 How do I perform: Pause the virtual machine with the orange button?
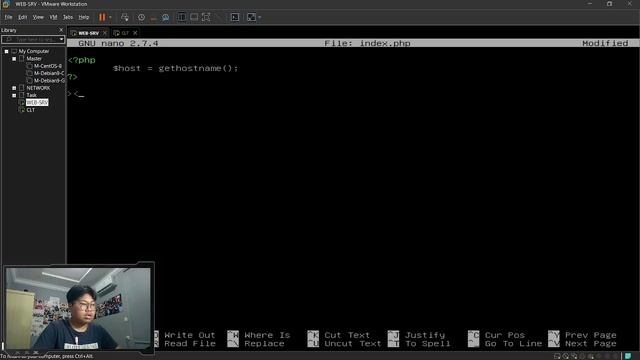(102, 17)
